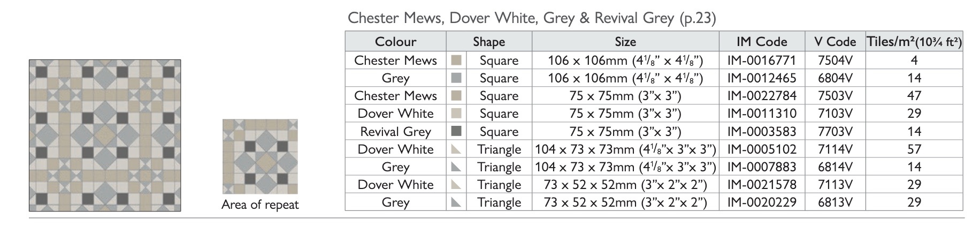The height and width of the screenshot is (242, 980).
Task: Click the V Code column header
Action: click(834, 42)
